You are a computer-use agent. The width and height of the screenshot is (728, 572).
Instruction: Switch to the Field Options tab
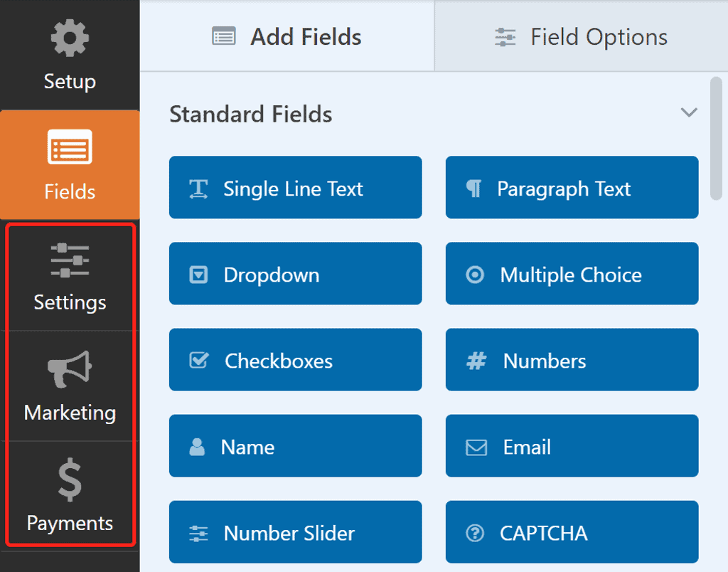tap(581, 37)
